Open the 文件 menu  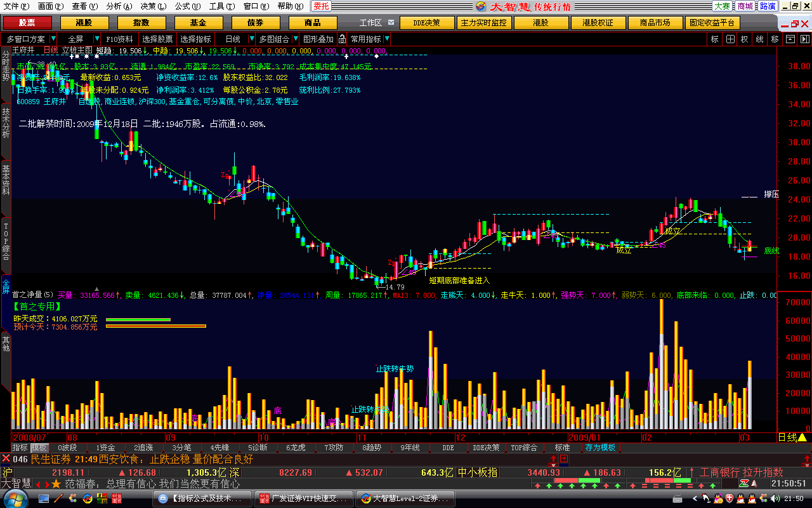15,6
